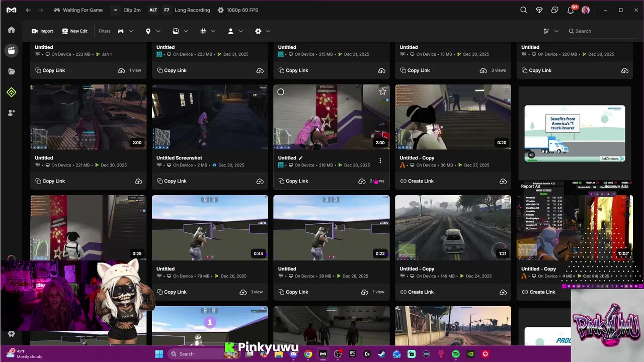Click the Clip 2m hotkey setting
644x362 pixels.
point(126,10)
